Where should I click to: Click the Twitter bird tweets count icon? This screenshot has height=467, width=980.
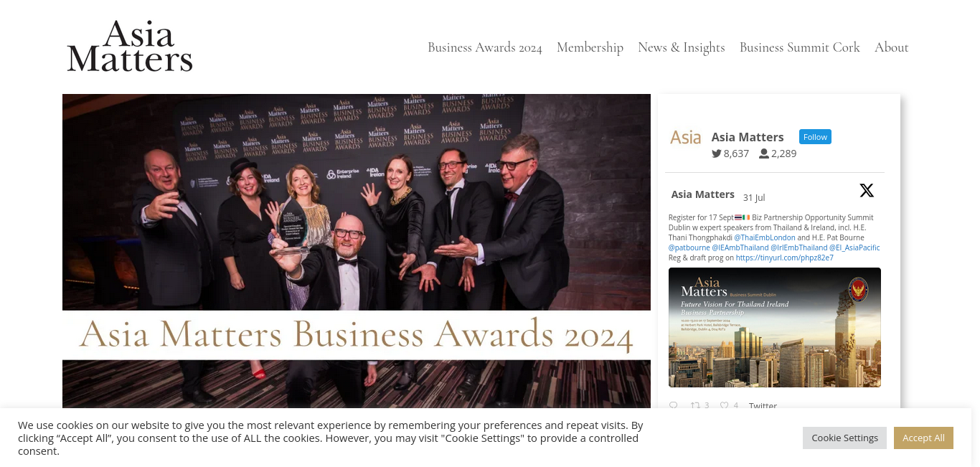(717, 154)
